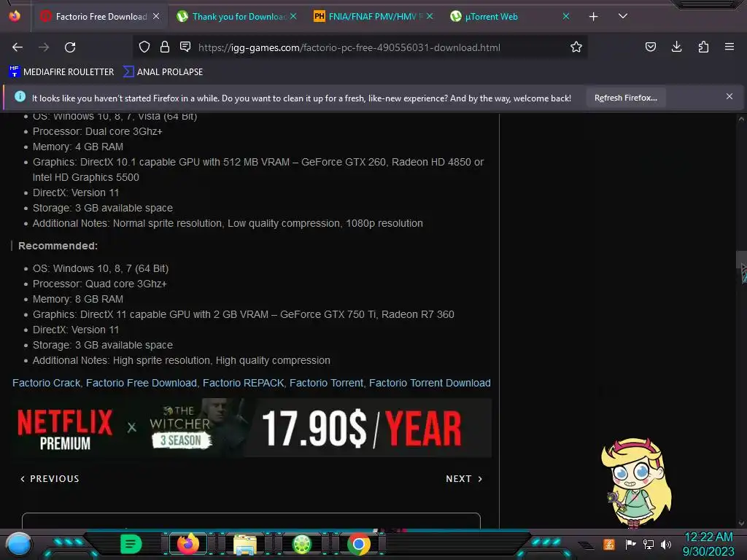Go to the PREVIOUS post
This screenshot has width=747, height=560.
[x=50, y=479]
